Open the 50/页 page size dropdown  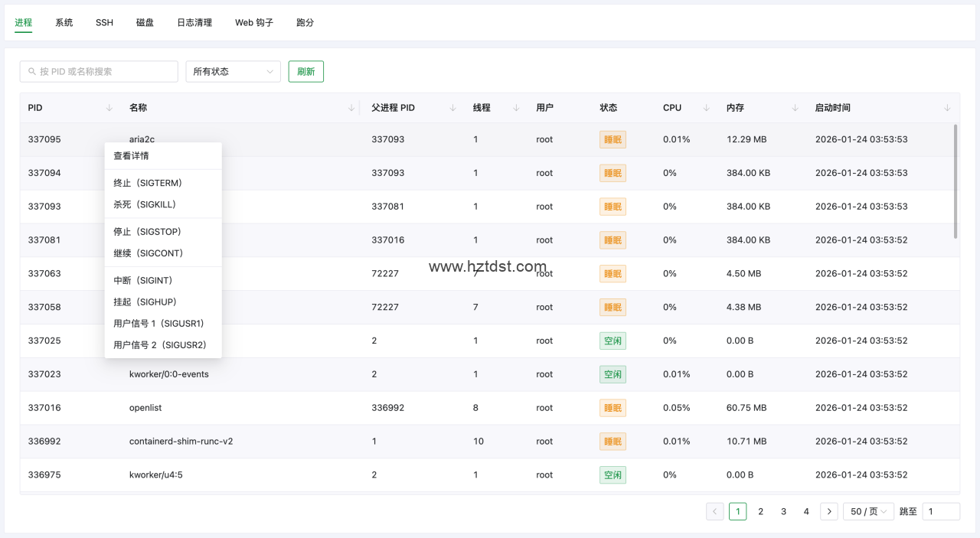[x=868, y=510]
